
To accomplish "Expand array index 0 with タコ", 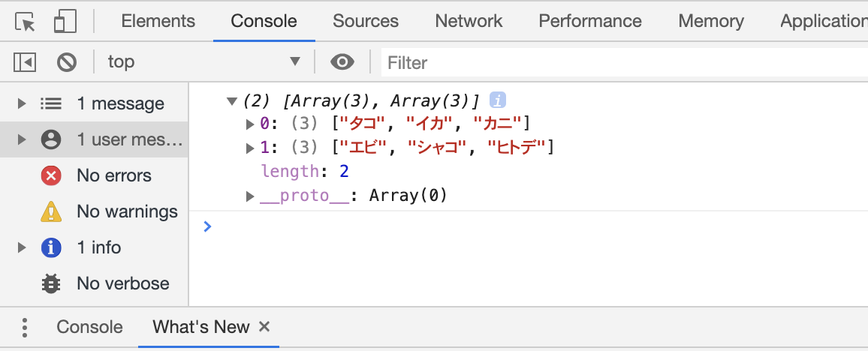I will click(x=249, y=124).
